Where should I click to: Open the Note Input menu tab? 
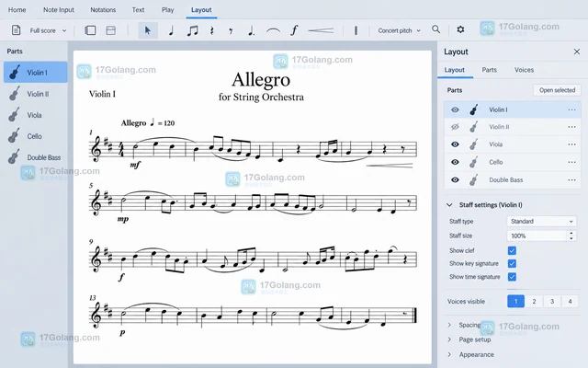[59, 10]
